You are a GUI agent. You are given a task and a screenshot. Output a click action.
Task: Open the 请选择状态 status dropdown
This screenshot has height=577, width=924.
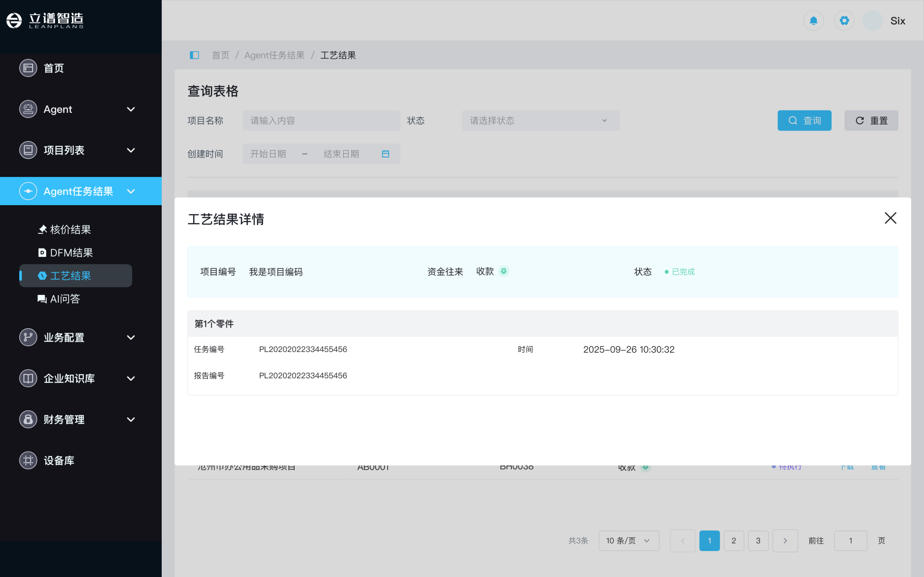pyautogui.click(x=540, y=120)
